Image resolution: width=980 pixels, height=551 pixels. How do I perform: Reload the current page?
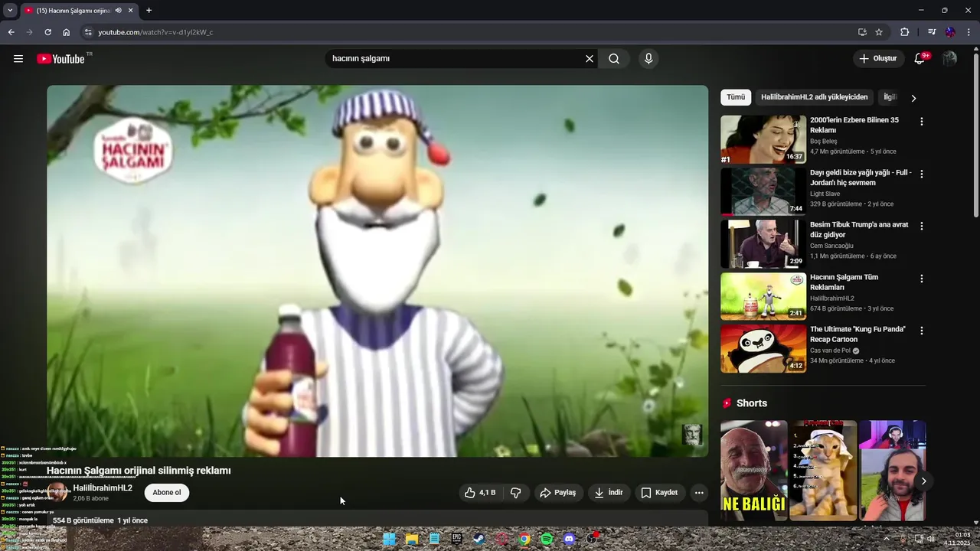tap(47, 32)
